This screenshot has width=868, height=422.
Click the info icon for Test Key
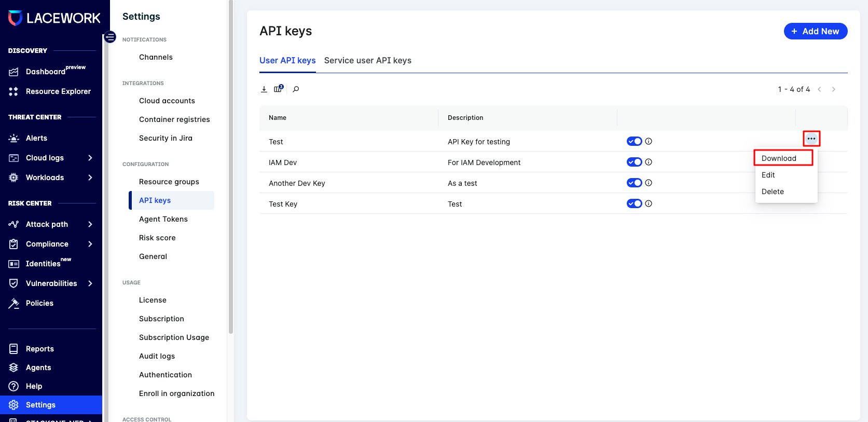point(649,203)
